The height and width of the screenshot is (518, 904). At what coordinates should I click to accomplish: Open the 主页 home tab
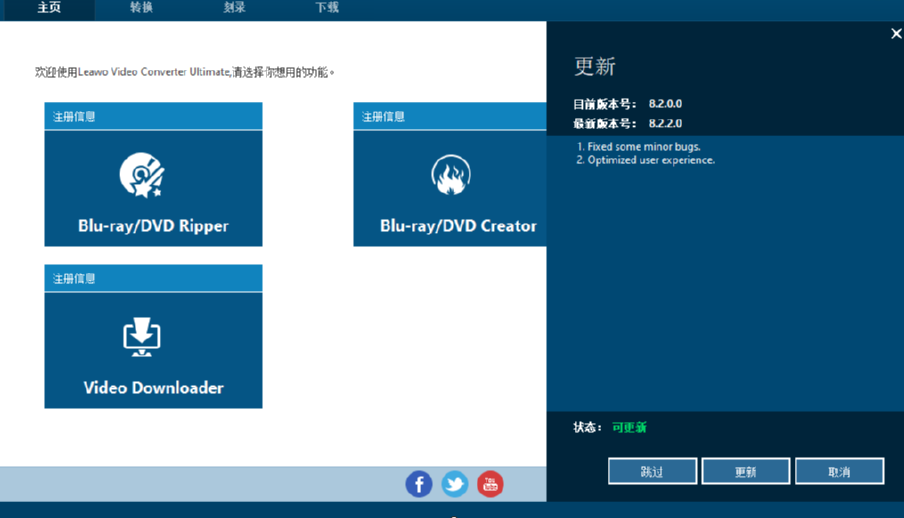[x=49, y=8]
